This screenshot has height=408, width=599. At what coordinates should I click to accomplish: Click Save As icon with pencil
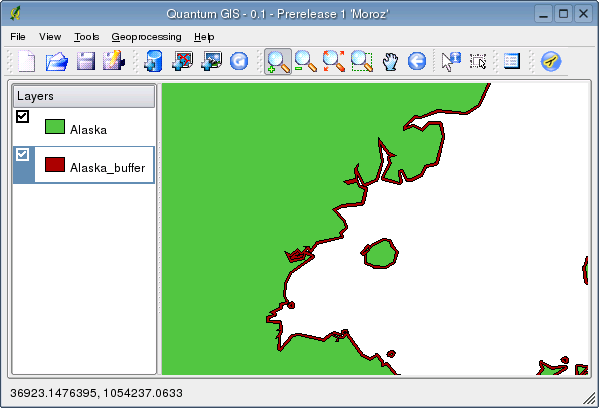[114, 61]
